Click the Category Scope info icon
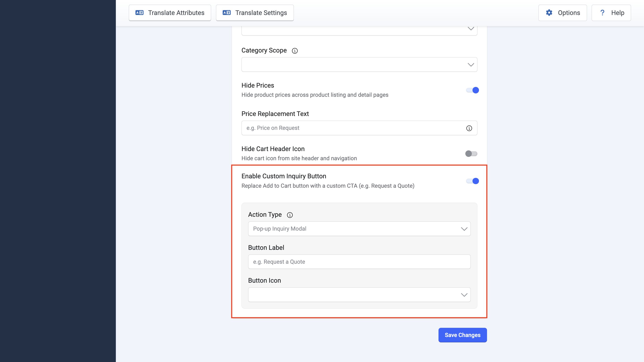 [x=295, y=51]
